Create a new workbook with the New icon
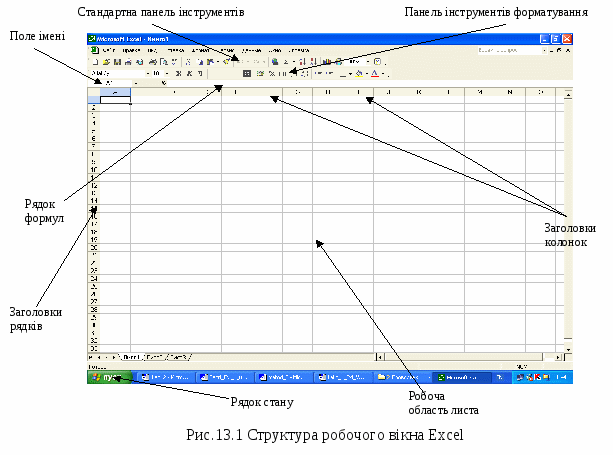 [x=95, y=62]
